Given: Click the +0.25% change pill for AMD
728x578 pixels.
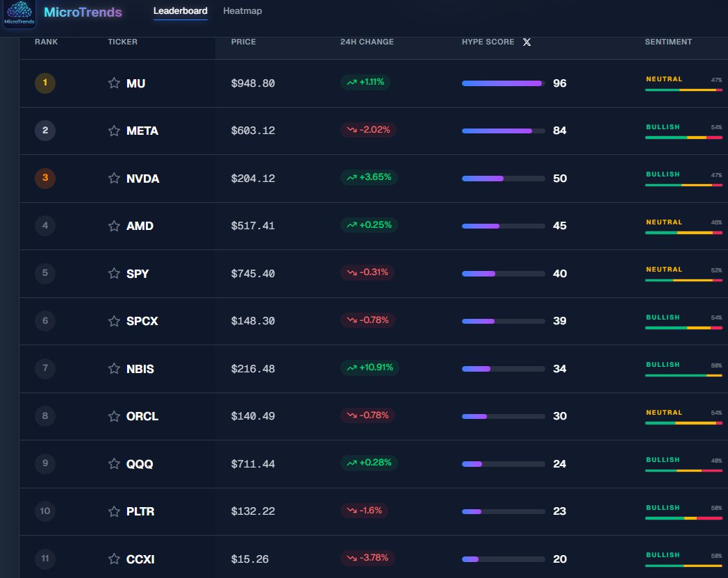Looking at the screenshot, I should pyautogui.click(x=369, y=225).
